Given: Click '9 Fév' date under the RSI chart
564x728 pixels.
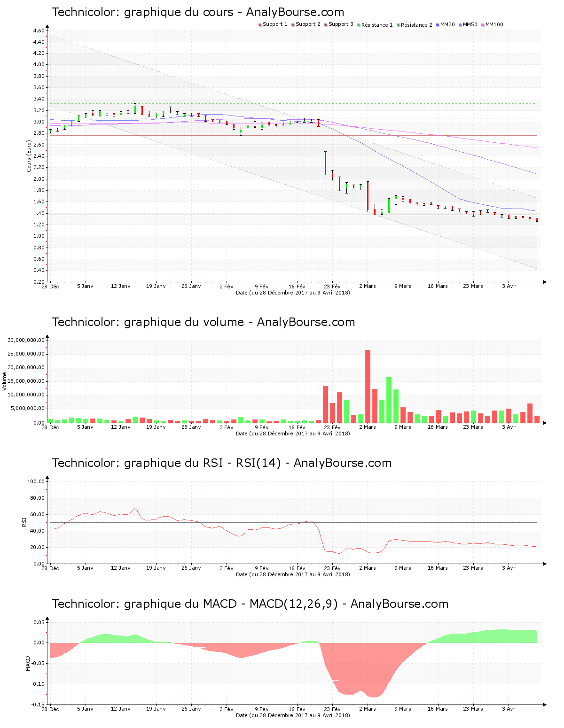Looking at the screenshot, I should click(x=262, y=568).
